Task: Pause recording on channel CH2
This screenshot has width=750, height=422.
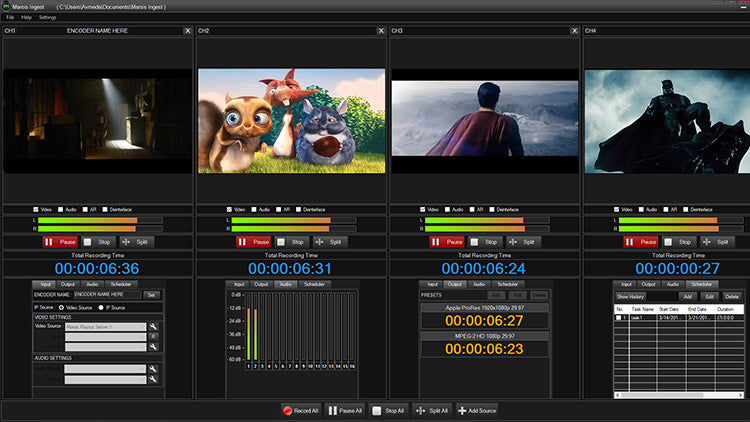Action: coord(254,241)
